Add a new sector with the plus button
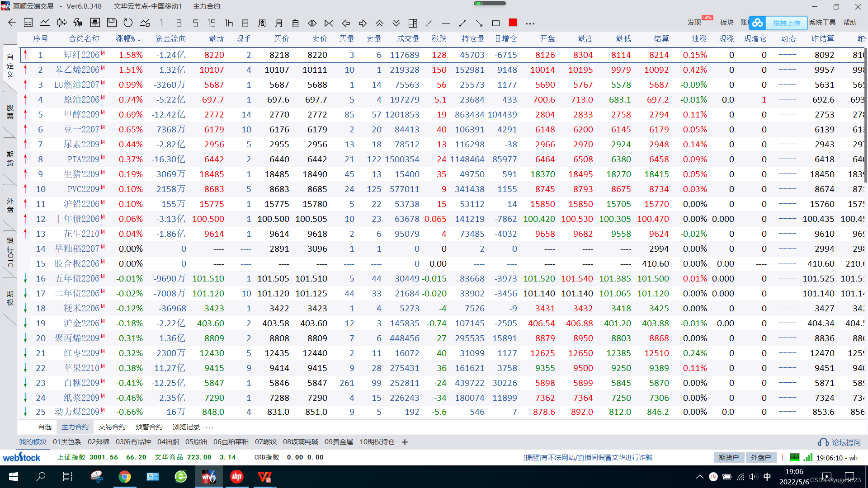 [x=405, y=442]
